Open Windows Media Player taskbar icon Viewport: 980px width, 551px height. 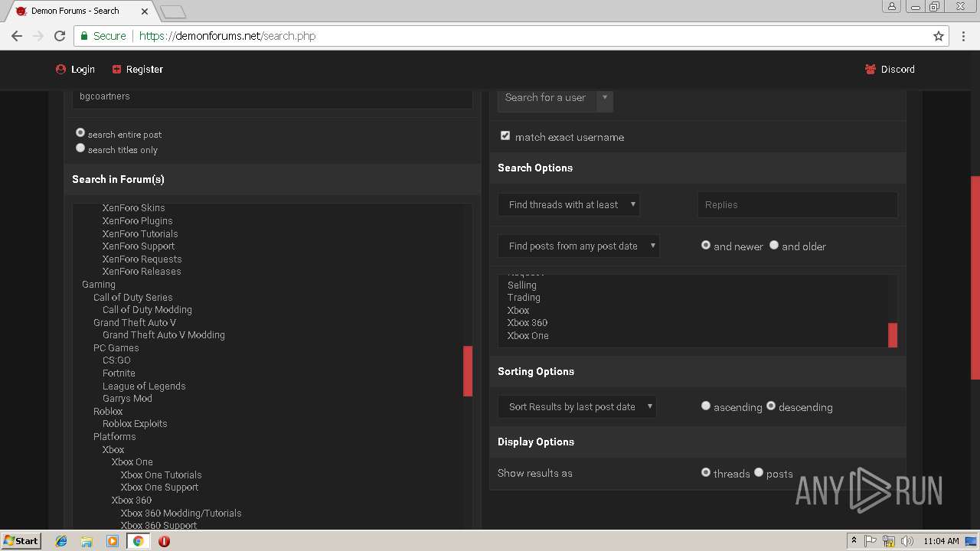point(113,541)
